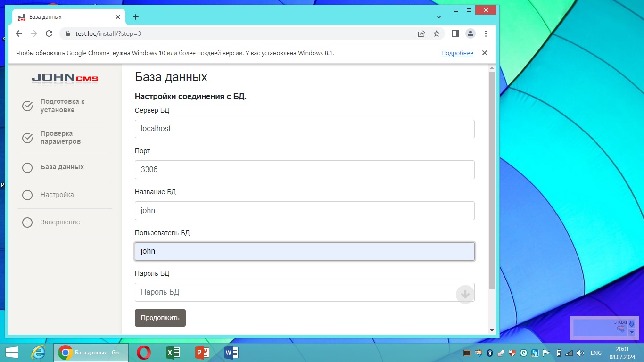Click the Сервер БД input field

pyautogui.click(x=305, y=129)
